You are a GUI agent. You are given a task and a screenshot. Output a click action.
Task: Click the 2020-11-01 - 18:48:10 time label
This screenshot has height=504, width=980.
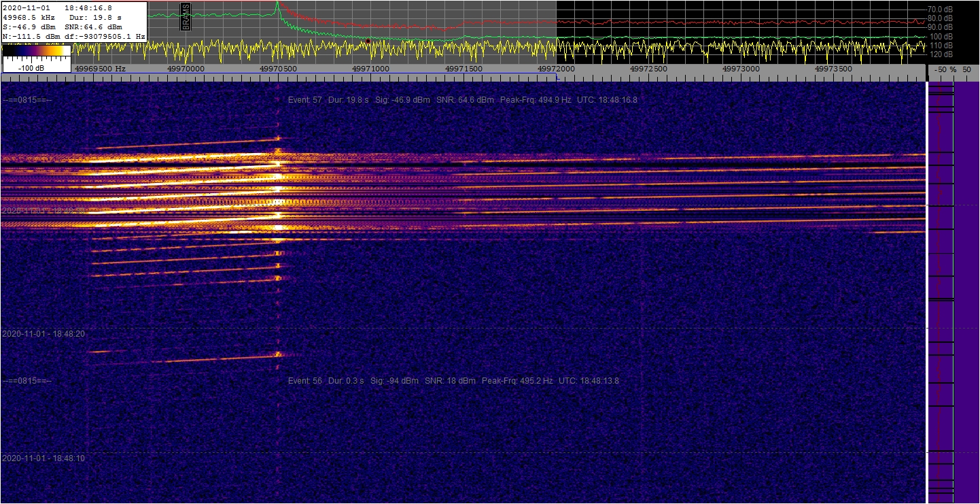43,458
